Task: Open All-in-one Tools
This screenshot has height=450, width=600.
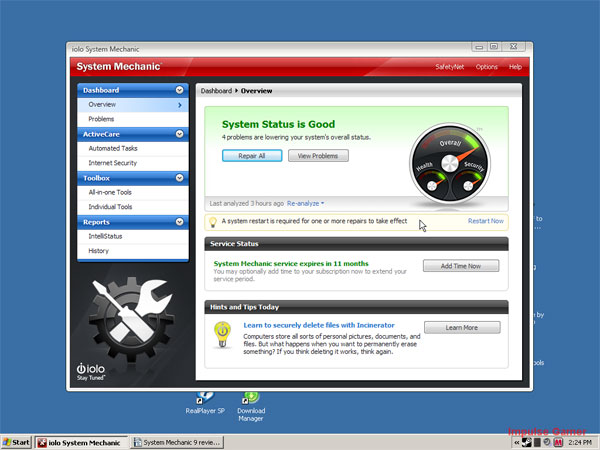Action: (133, 192)
